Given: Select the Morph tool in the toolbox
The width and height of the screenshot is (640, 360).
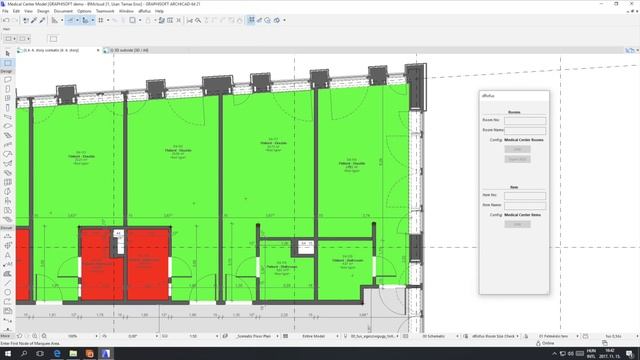Looking at the screenshot, I should coord(8,192).
